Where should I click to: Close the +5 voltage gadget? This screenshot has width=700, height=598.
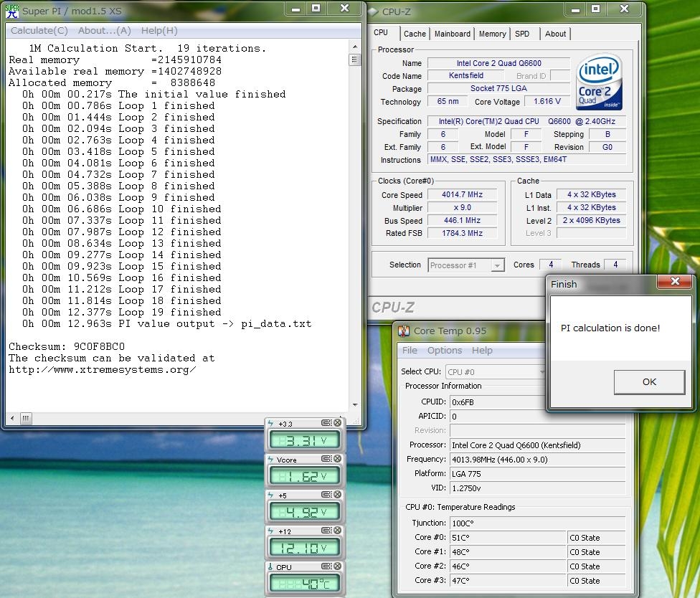[x=338, y=495]
